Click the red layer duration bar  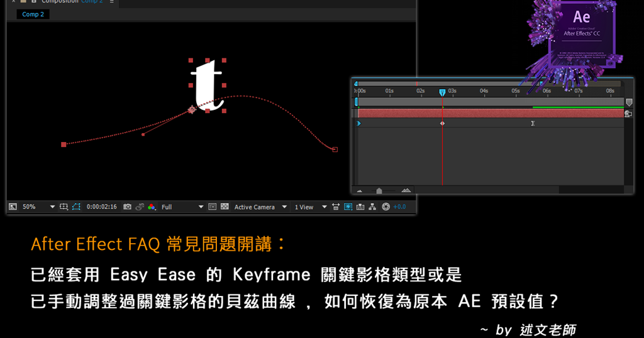coord(491,113)
